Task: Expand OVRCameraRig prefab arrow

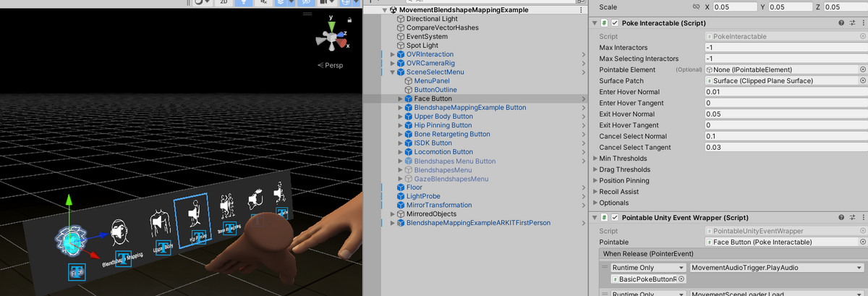Action: click(392, 63)
